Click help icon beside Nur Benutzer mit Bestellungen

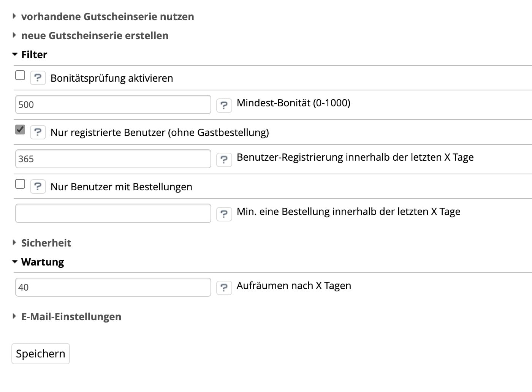coord(38,187)
